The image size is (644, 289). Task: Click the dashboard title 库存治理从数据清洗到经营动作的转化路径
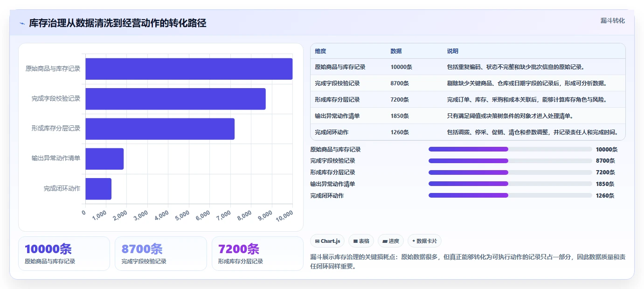click(x=118, y=23)
